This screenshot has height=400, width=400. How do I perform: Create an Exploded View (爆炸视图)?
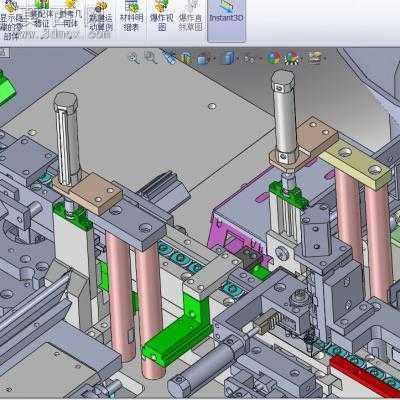tap(162, 17)
